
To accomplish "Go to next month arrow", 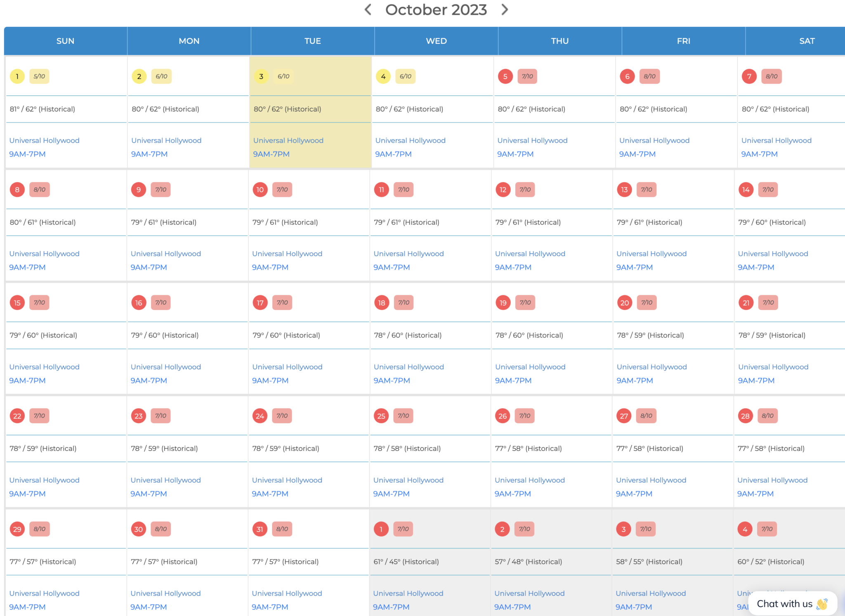I will (504, 9).
